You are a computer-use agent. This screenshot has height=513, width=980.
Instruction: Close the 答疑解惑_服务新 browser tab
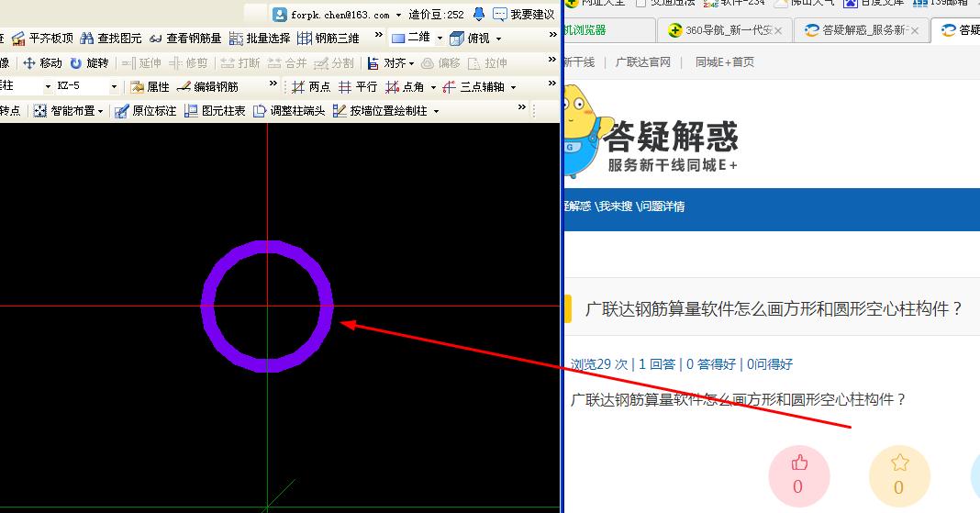[914, 30]
